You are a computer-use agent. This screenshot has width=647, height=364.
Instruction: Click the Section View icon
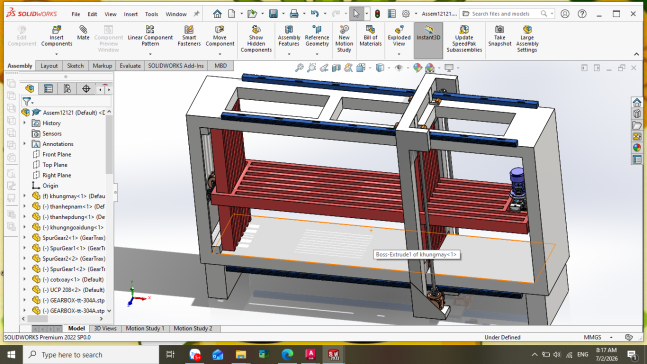336,68
